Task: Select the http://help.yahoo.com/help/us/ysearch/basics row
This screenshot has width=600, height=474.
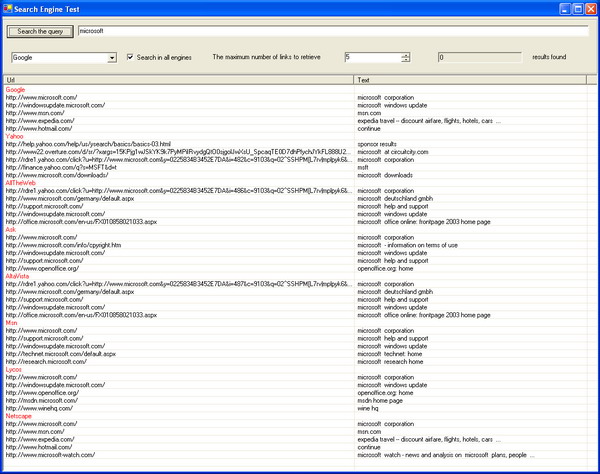Action: point(88,144)
